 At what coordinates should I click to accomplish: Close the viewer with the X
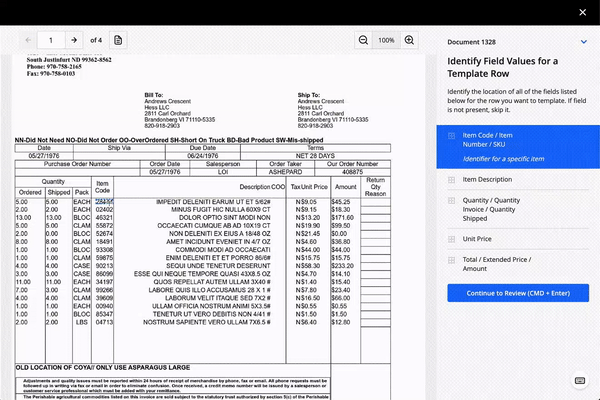tap(582, 12)
